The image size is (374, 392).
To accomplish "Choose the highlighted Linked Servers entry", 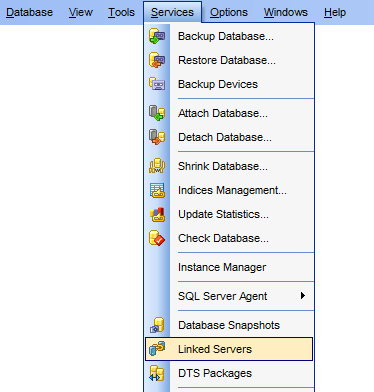I will 229,349.
